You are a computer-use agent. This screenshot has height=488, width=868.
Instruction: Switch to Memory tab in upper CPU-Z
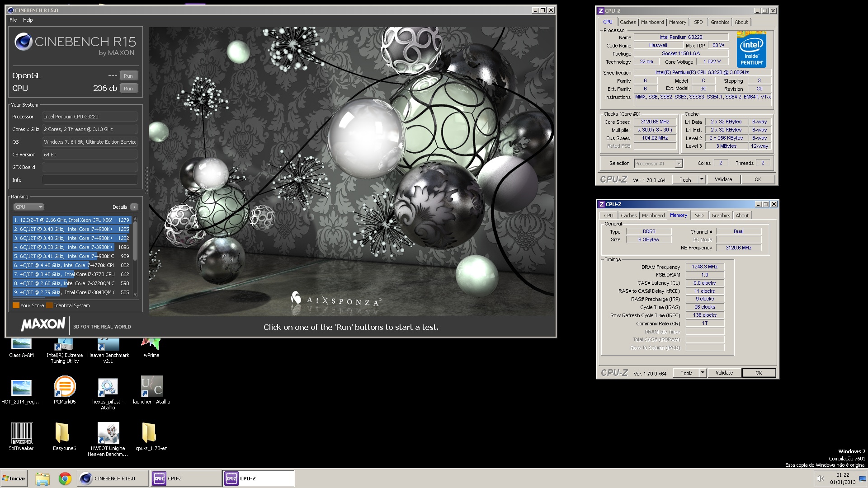pos(678,22)
